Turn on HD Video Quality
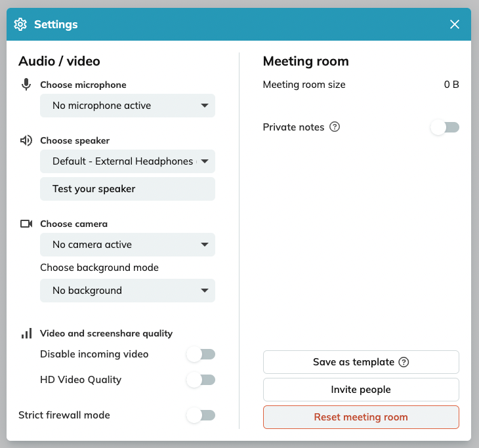Image resolution: width=479 pixels, height=448 pixels. pyautogui.click(x=201, y=380)
